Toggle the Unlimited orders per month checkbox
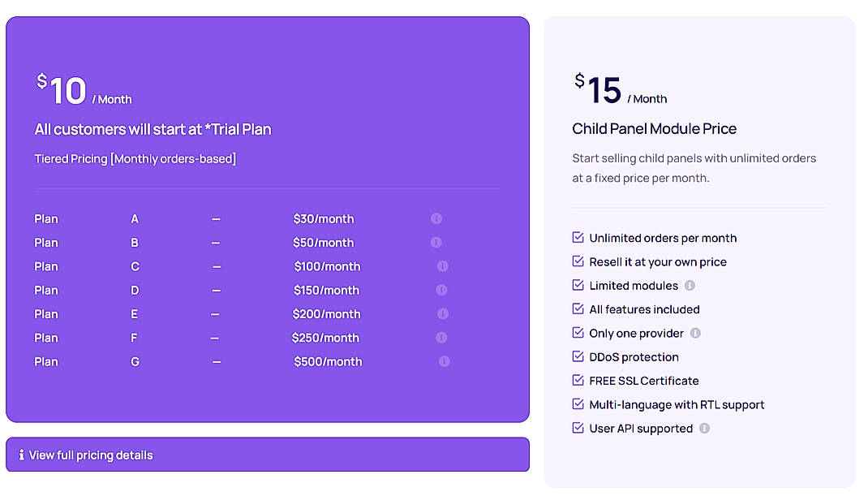This screenshot has width=868, height=496. click(x=578, y=237)
